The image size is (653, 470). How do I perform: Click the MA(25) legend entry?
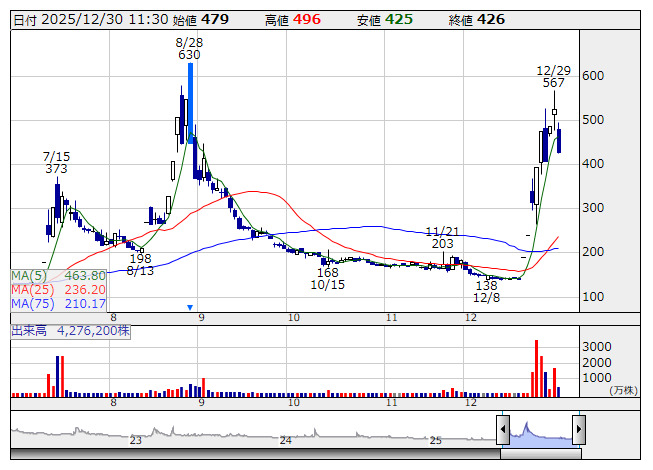58,289
